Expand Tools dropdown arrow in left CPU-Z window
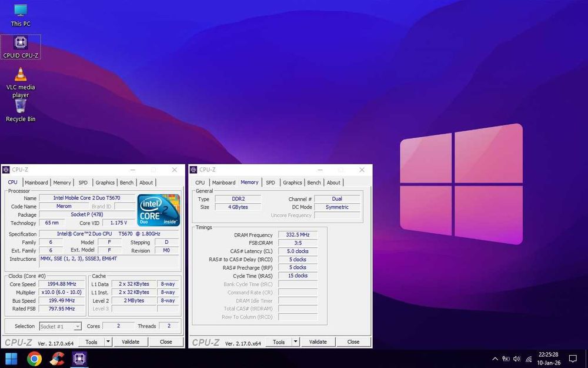This screenshot has width=588, height=368. click(108, 342)
